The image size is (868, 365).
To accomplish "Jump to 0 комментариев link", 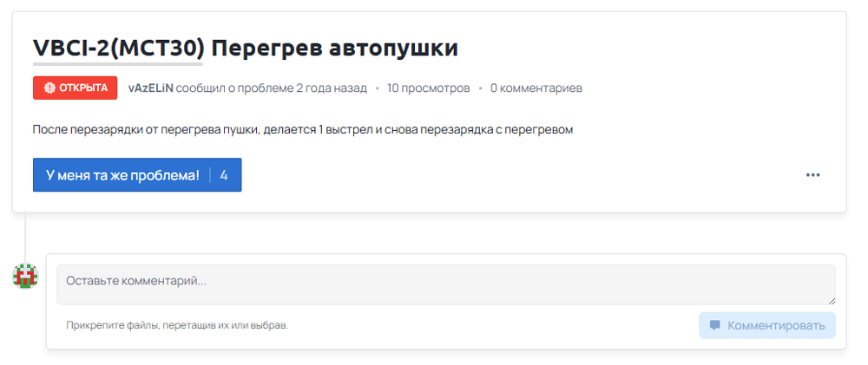I will click(536, 88).
